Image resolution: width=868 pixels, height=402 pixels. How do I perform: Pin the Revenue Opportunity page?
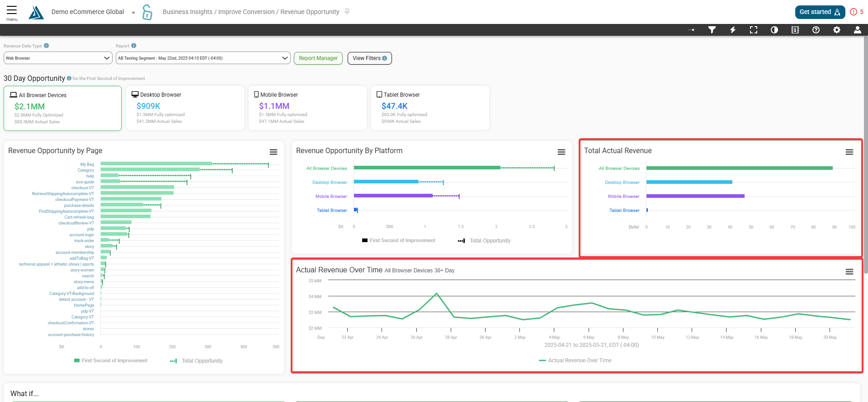tap(347, 12)
